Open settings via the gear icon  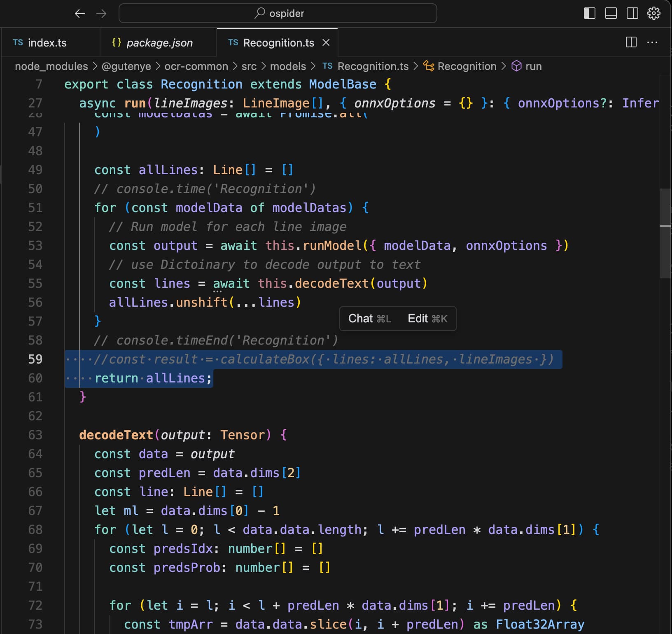click(x=653, y=14)
